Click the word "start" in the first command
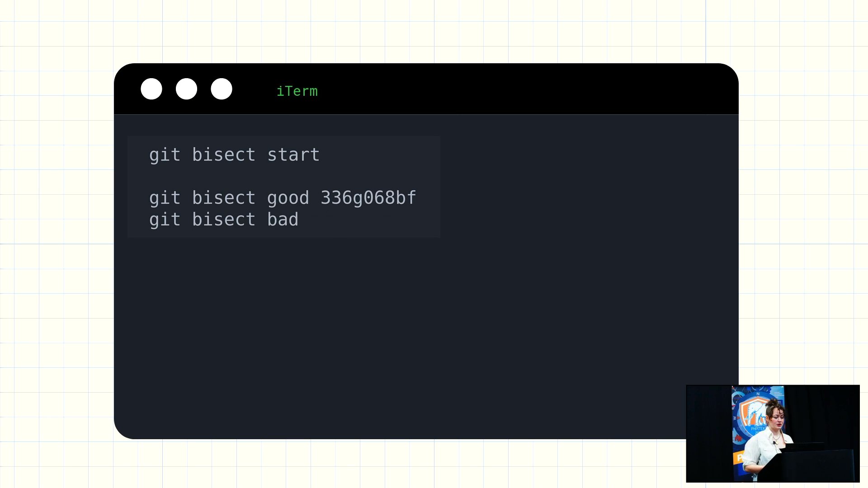 (x=293, y=155)
